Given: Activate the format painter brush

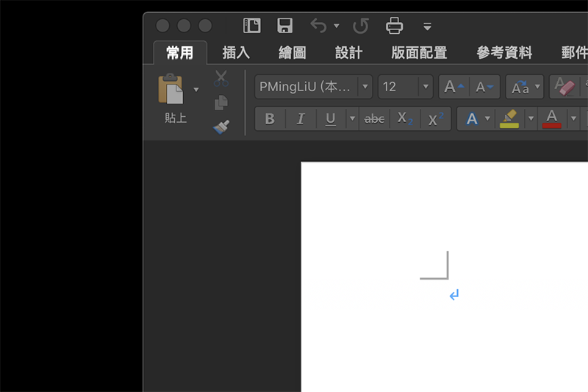Looking at the screenshot, I should point(221,127).
